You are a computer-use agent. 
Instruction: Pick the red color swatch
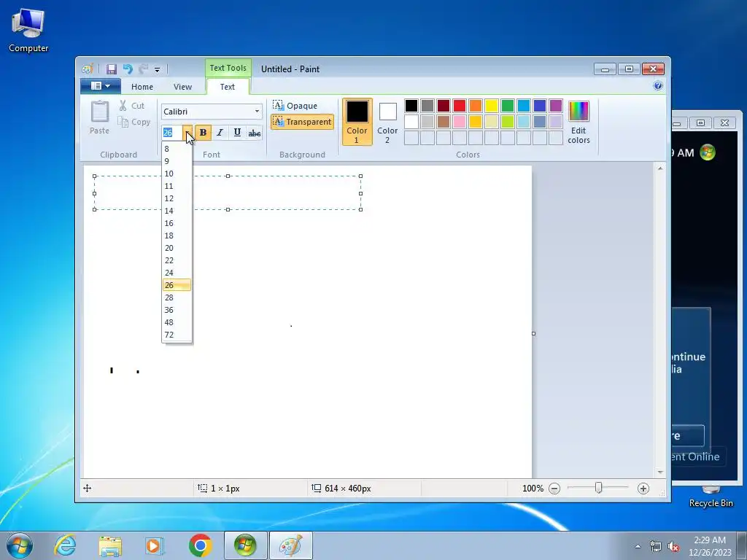pos(460,106)
